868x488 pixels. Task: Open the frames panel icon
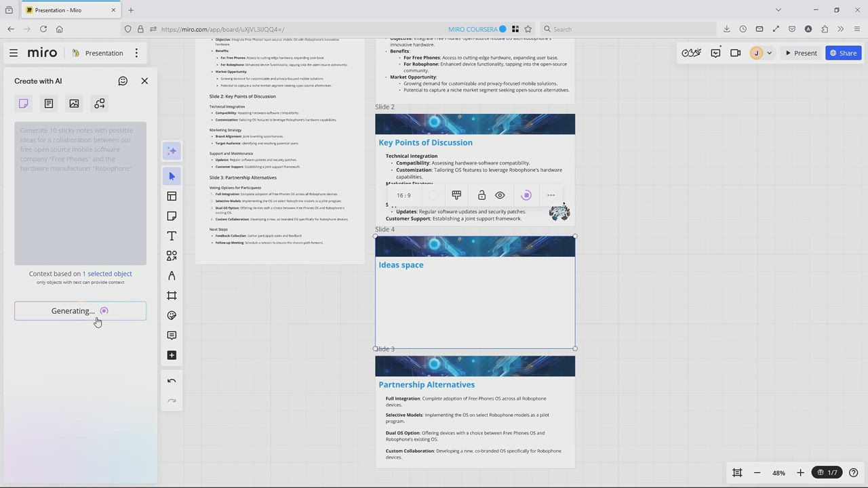[737, 472]
